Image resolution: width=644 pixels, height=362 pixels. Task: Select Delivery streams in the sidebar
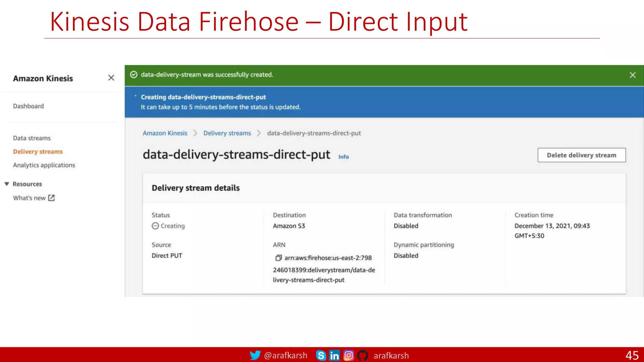pos(38,151)
